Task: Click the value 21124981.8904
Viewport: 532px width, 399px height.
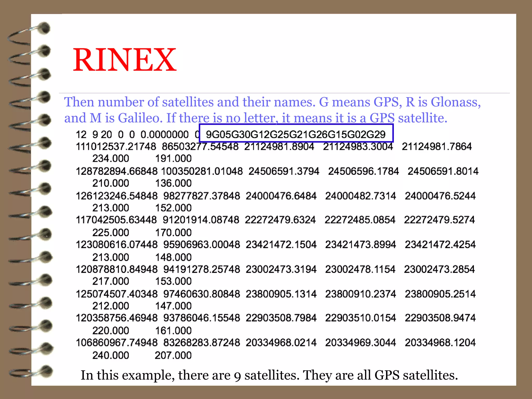Action: pos(279,147)
